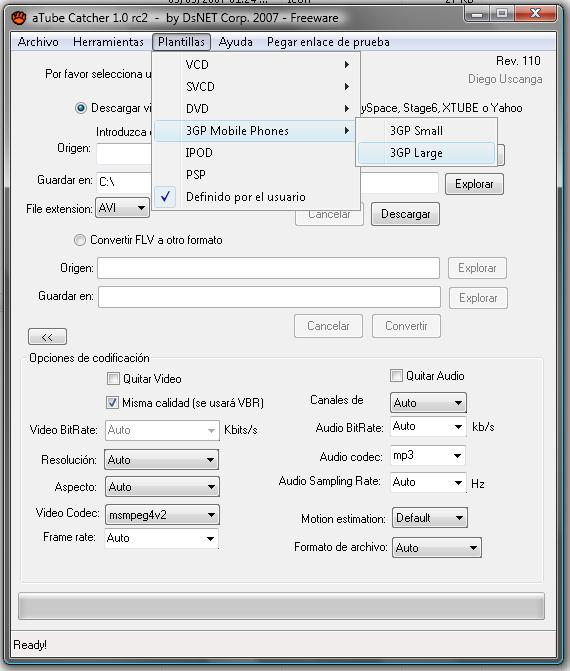Open the Frame rate dropdown

click(162, 538)
